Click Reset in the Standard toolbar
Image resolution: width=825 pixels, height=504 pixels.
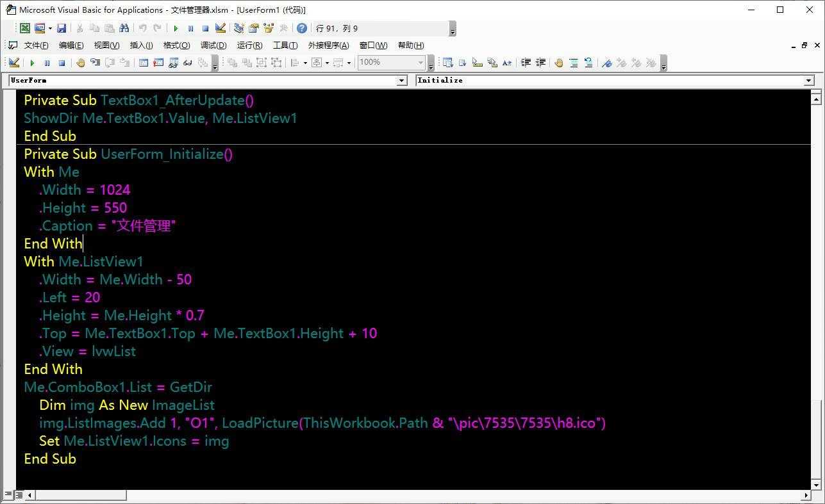(205, 28)
